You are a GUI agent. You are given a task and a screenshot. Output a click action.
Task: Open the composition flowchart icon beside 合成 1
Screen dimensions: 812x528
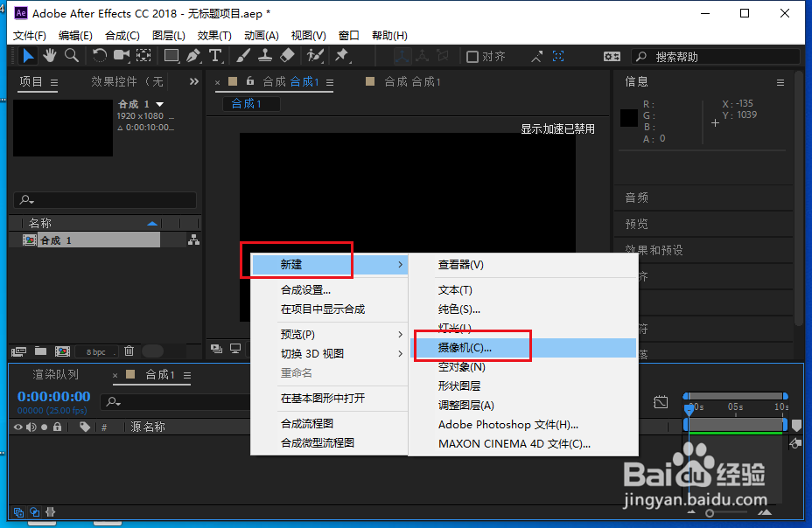(193, 240)
